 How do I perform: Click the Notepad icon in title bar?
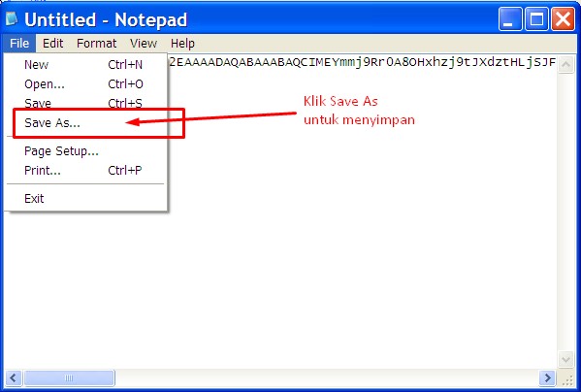pyautogui.click(x=12, y=18)
